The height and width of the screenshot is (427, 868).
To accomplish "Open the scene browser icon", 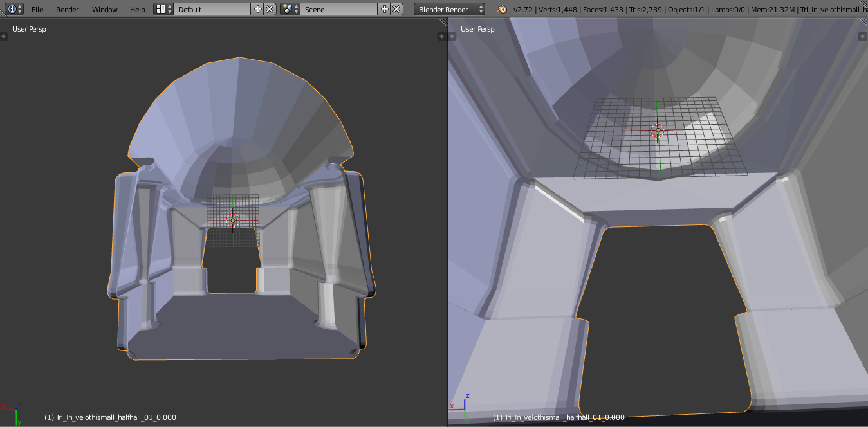I will pyautogui.click(x=290, y=9).
